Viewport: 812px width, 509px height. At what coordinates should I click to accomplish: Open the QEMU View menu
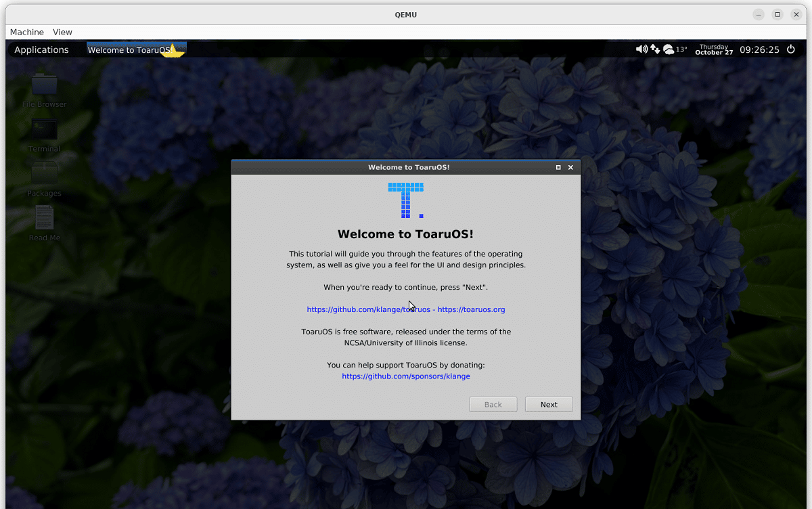point(62,32)
